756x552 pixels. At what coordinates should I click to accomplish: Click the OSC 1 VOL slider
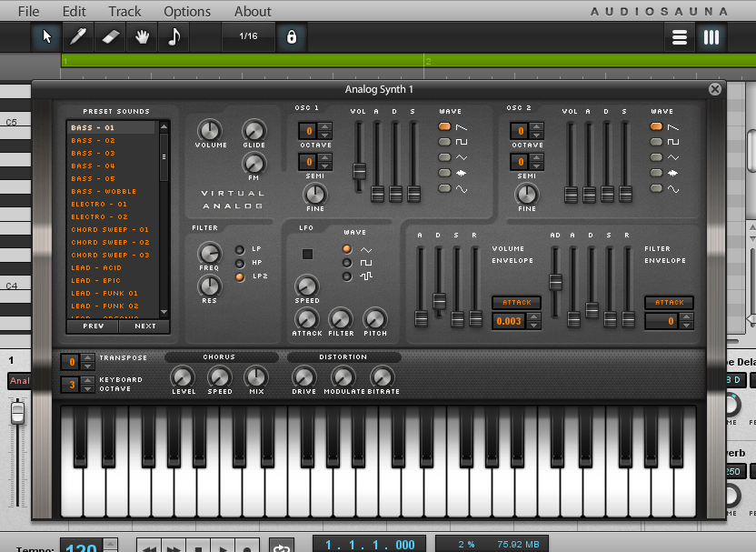[x=359, y=171]
